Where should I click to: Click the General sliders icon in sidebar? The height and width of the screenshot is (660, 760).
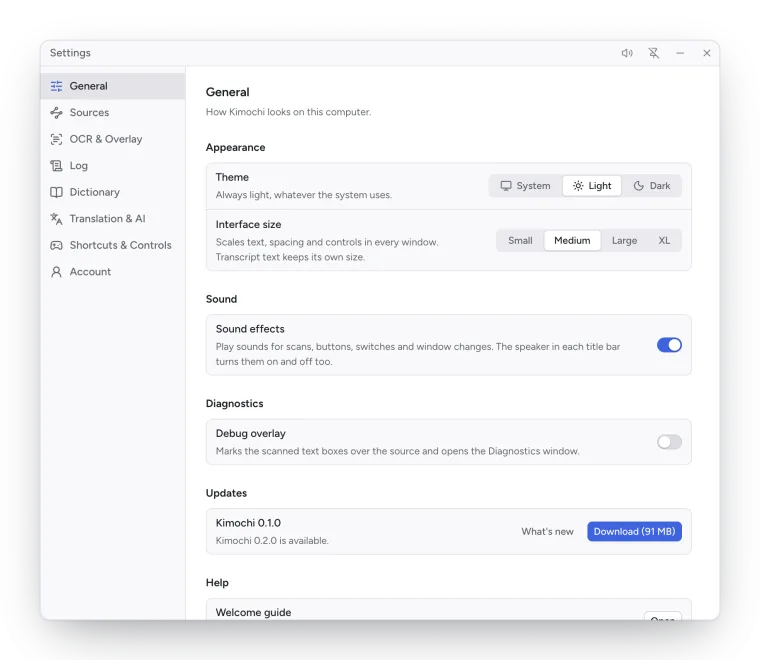point(56,86)
